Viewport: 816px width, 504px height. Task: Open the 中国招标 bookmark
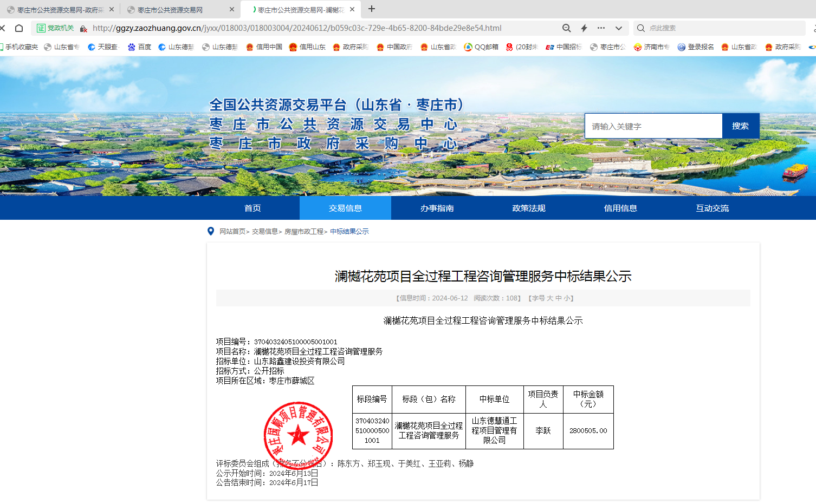[x=564, y=47]
